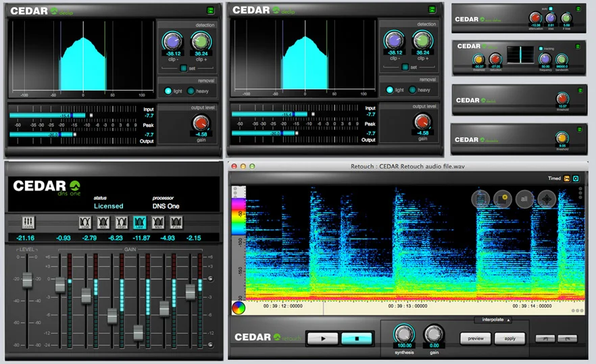Click the play button in Retouch
596x364 pixels.
(x=323, y=338)
